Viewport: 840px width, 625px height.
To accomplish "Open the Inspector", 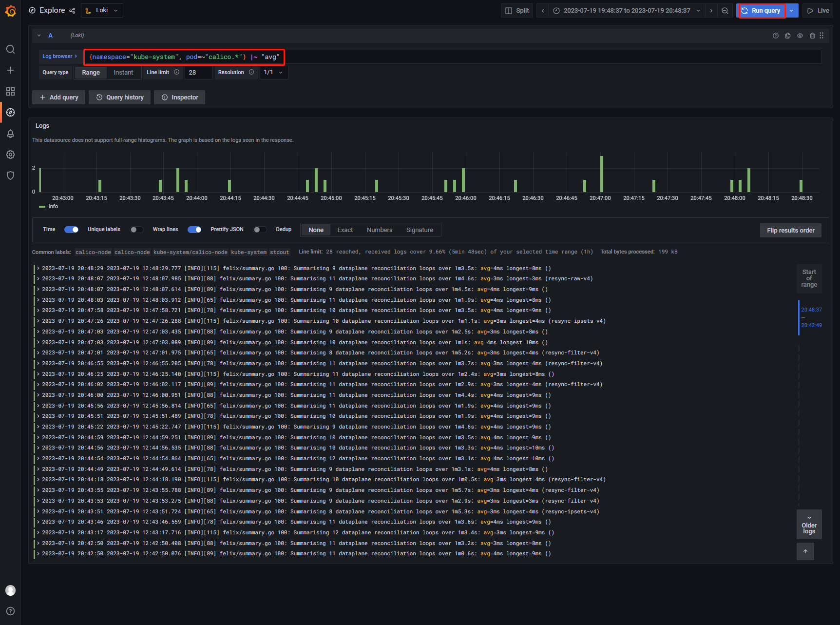I will pyautogui.click(x=180, y=98).
